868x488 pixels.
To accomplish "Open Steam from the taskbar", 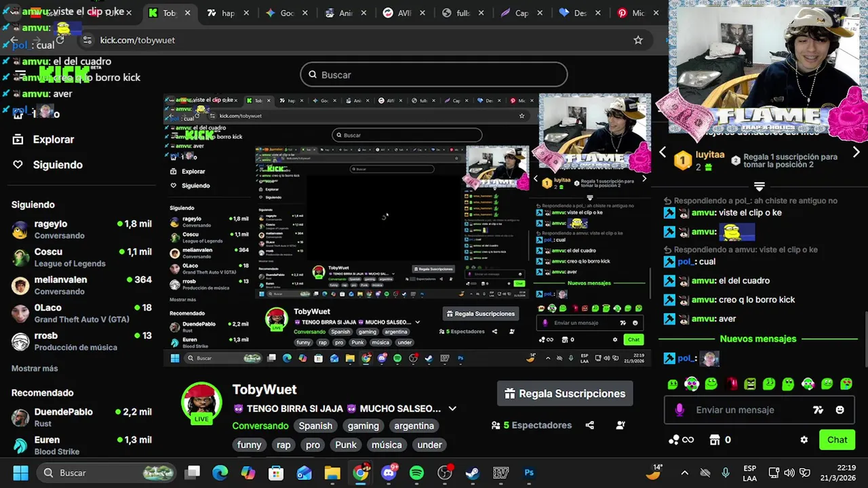I will 473,473.
